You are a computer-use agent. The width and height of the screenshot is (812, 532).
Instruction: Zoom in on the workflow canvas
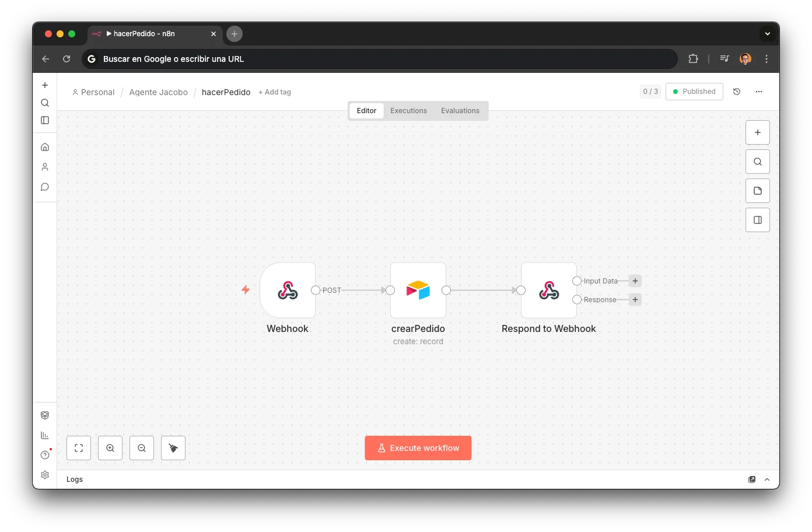click(x=110, y=447)
